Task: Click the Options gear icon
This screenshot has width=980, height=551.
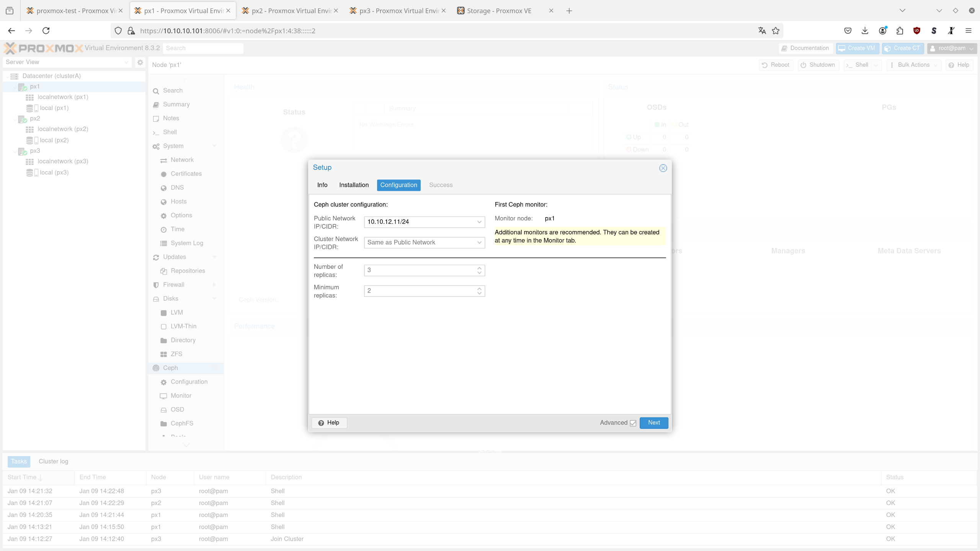Action: pyautogui.click(x=163, y=216)
